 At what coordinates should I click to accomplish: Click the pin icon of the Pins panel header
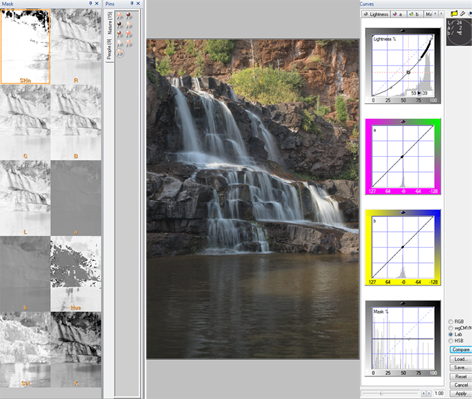(x=132, y=3)
